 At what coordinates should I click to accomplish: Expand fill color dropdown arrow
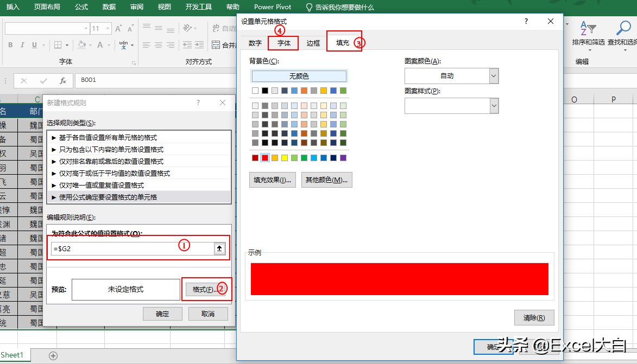[90, 45]
